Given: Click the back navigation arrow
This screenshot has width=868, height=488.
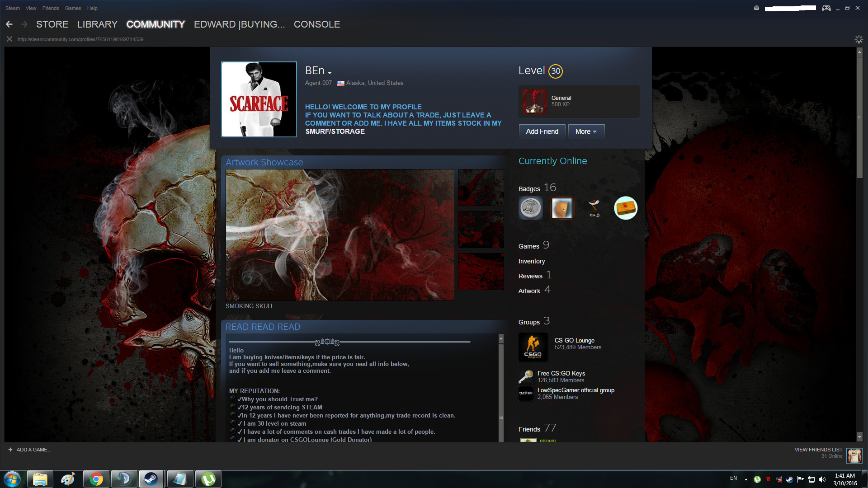Looking at the screenshot, I should click(9, 24).
